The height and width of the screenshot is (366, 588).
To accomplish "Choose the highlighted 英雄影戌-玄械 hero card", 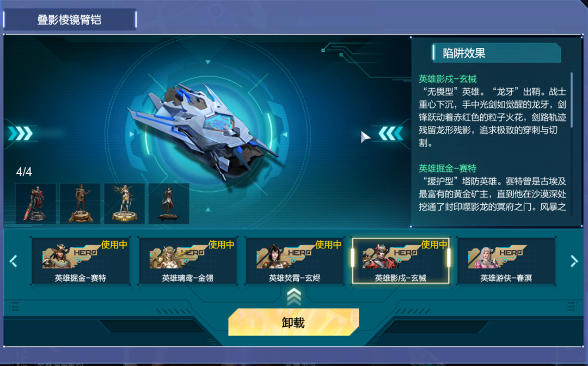I will 401,261.
